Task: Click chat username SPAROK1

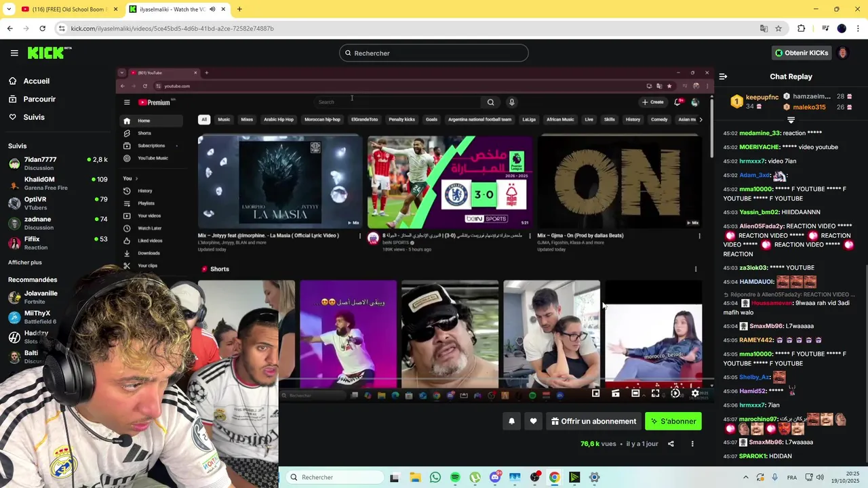Action: click(x=753, y=456)
